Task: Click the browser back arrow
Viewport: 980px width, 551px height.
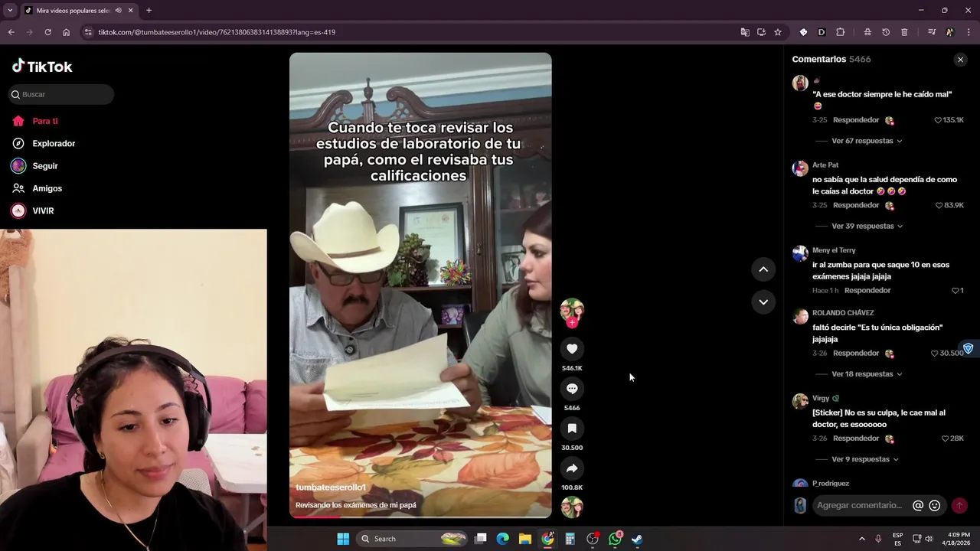Action: point(11,32)
